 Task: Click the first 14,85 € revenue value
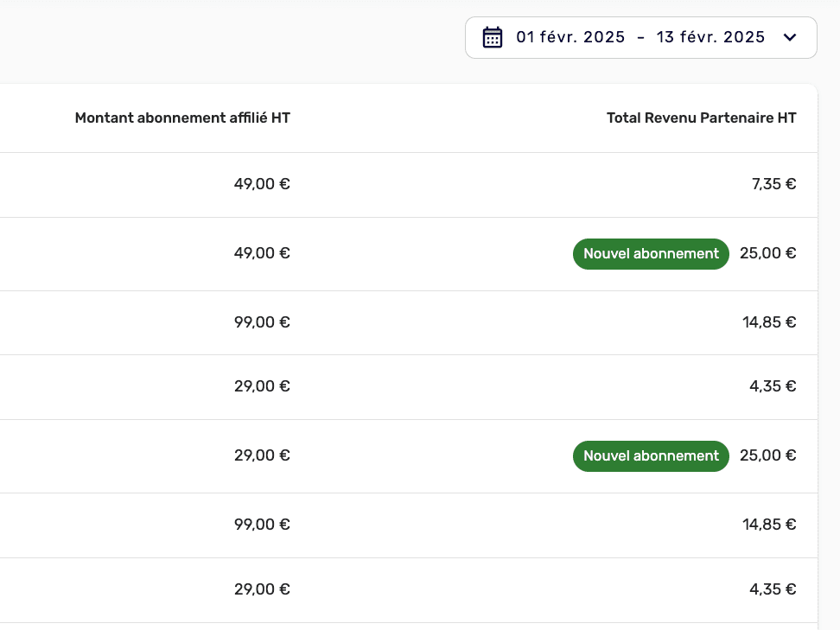pos(769,322)
